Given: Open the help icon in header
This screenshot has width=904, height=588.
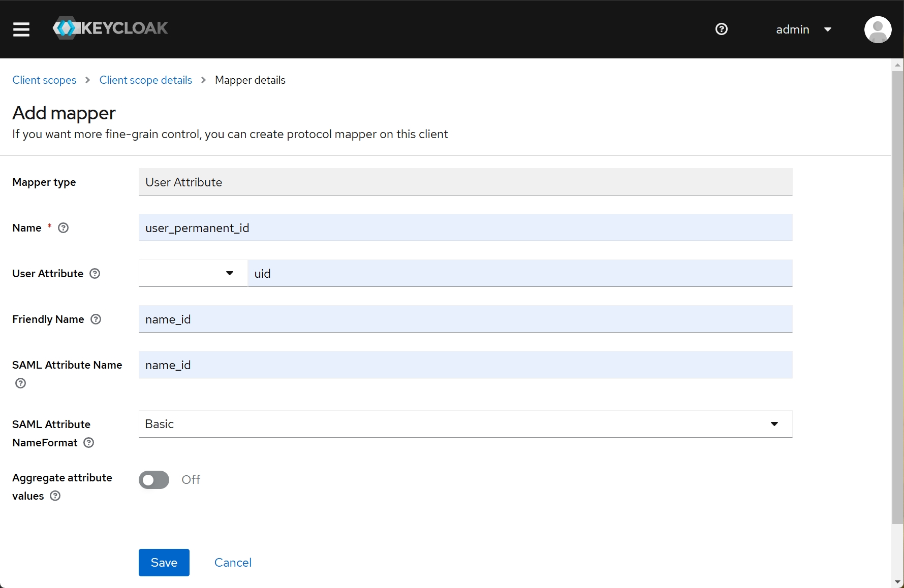Looking at the screenshot, I should coord(721,29).
